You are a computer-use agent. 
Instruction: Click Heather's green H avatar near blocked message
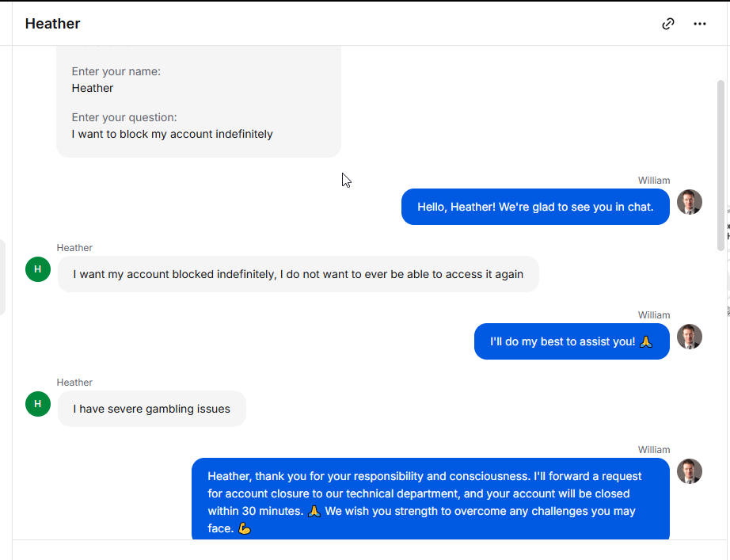coord(38,269)
